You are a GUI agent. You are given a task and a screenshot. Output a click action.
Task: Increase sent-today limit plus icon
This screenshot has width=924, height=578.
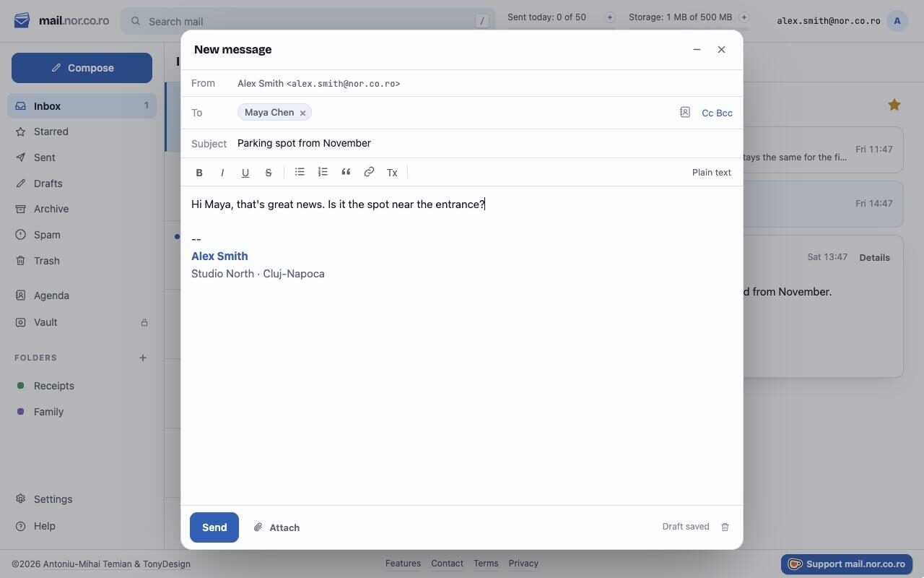pos(610,17)
